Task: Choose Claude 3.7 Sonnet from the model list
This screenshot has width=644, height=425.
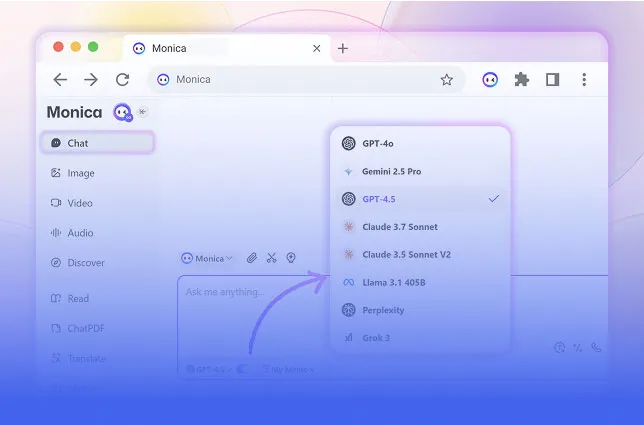Action: (x=420, y=227)
